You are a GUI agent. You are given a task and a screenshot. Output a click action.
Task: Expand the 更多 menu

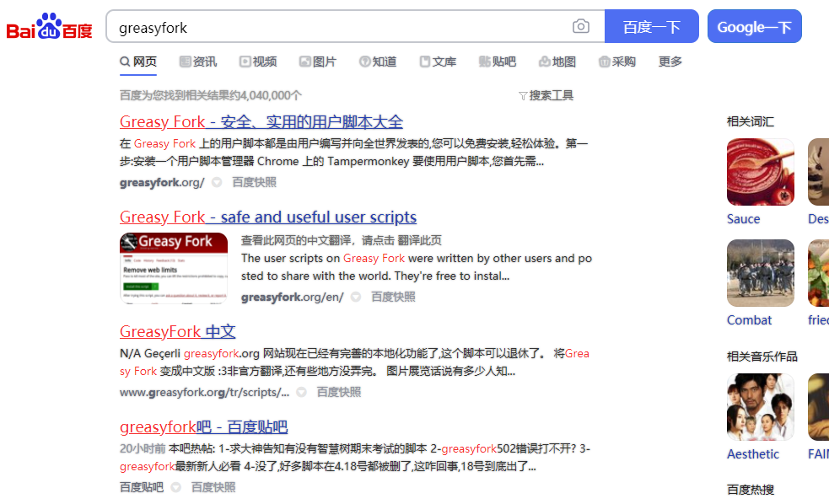pos(670,62)
